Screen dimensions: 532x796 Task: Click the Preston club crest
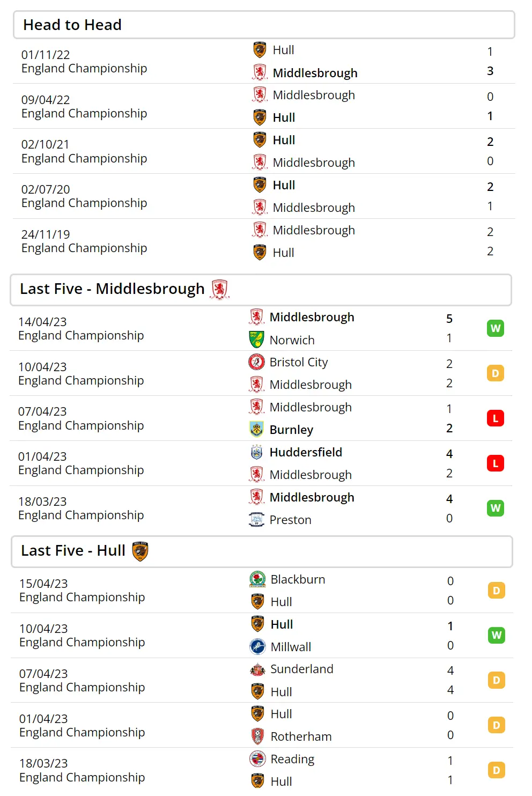click(x=256, y=519)
